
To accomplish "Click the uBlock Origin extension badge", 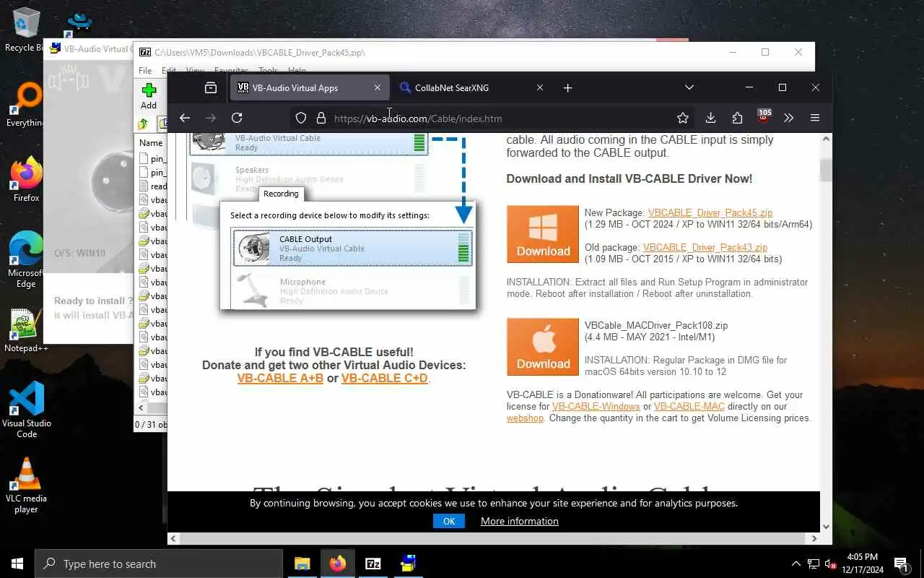I will [x=764, y=116].
